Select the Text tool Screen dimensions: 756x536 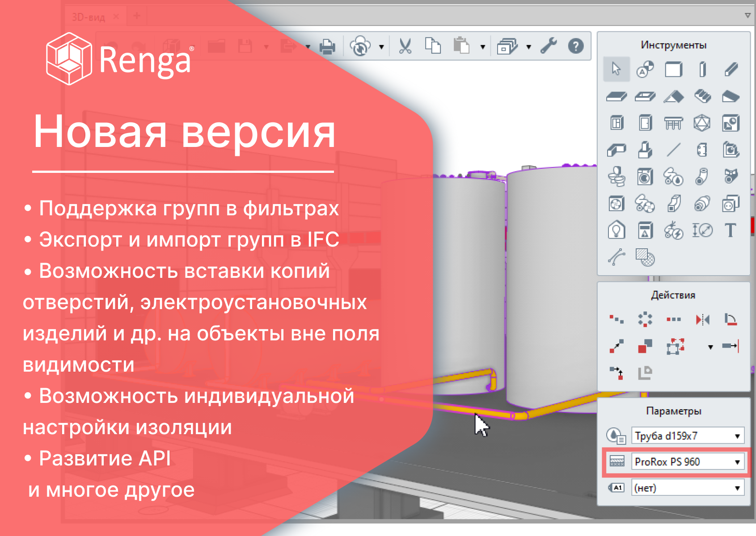(x=731, y=230)
